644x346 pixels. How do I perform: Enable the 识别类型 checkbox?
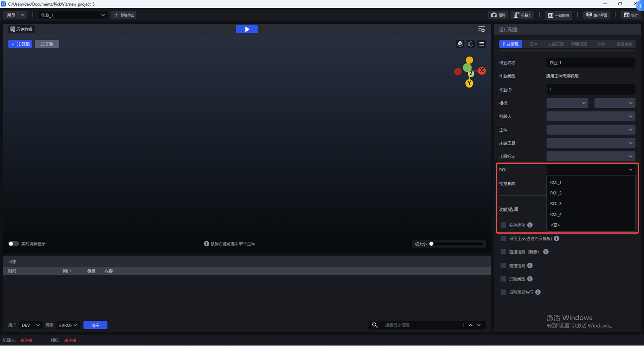(x=503, y=279)
